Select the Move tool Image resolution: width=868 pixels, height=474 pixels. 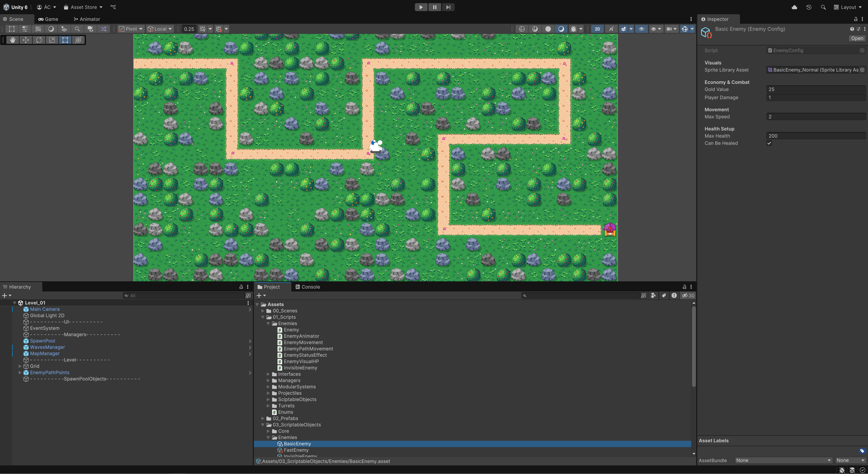coord(26,40)
